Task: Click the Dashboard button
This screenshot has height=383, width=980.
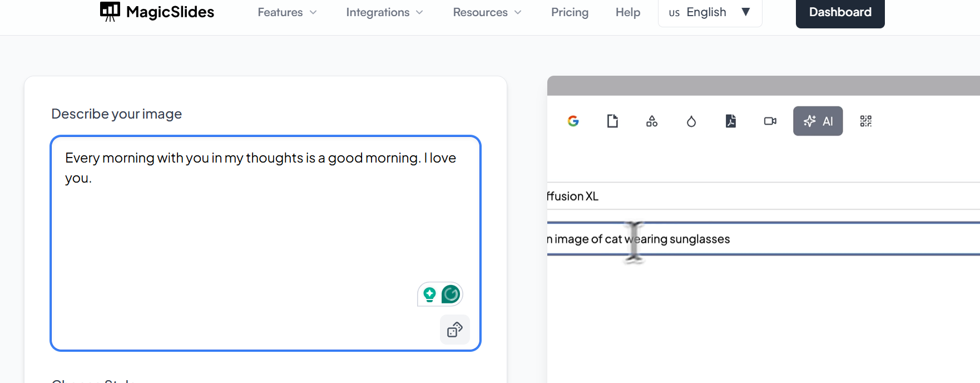Action: tap(840, 12)
